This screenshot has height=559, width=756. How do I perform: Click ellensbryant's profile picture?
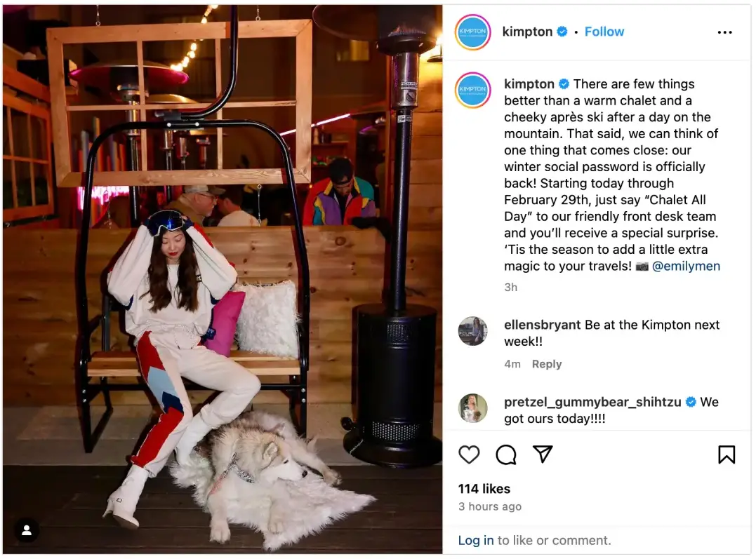pos(472,331)
